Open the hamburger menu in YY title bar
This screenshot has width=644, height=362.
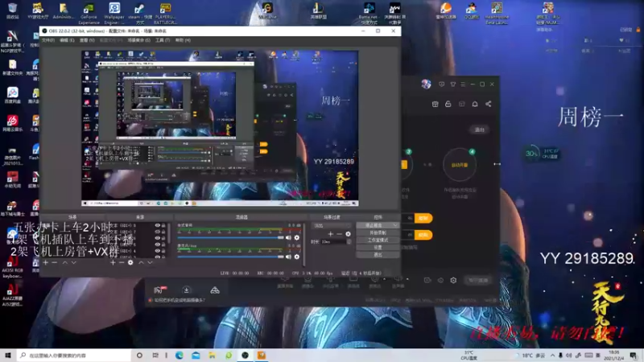[x=463, y=84]
